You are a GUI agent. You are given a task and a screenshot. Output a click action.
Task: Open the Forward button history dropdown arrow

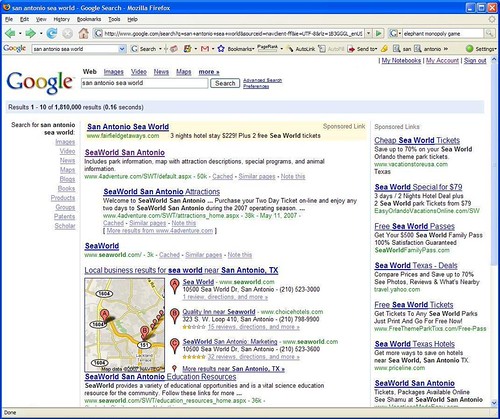(x=41, y=34)
